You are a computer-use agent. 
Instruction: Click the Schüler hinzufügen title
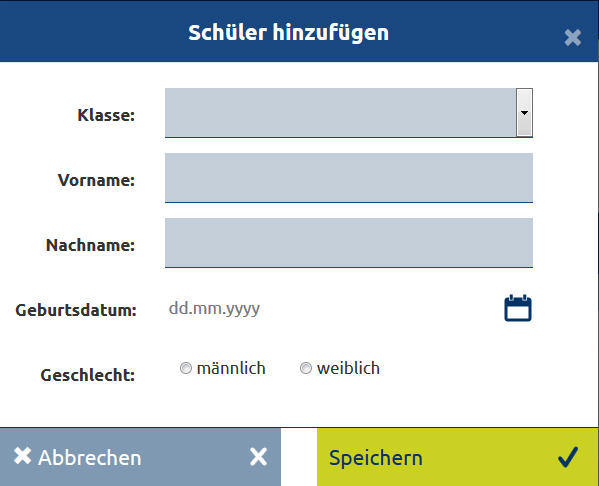288,33
